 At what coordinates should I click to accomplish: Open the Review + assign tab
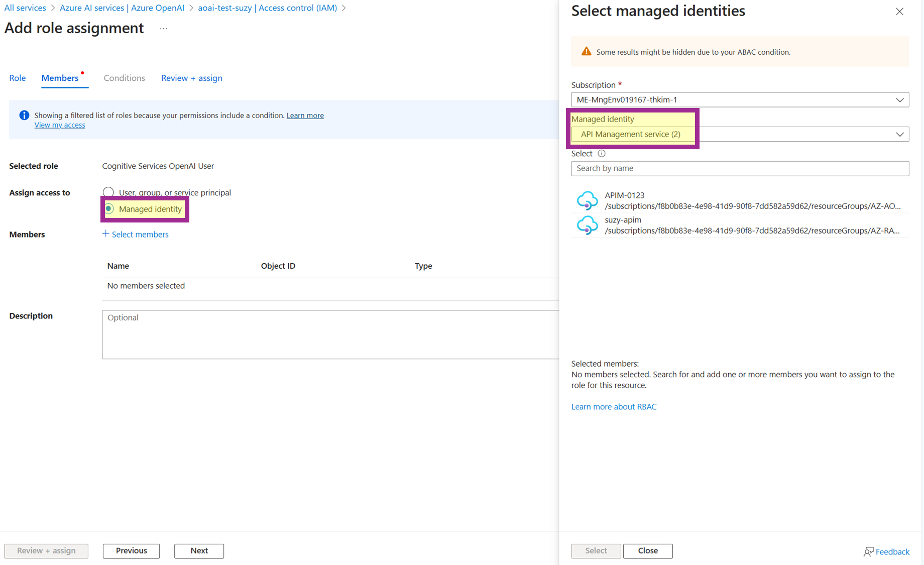click(191, 78)
